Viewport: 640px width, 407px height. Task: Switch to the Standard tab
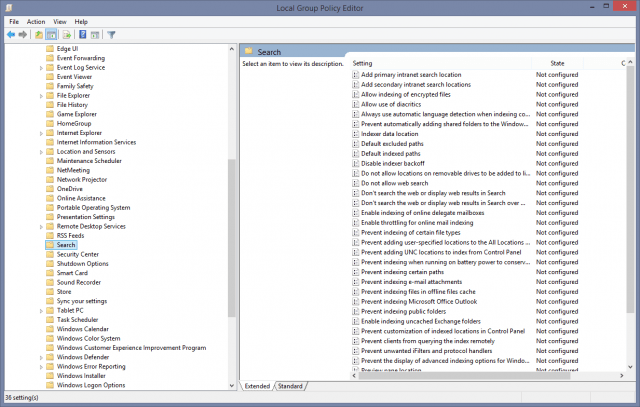(290, 386)
